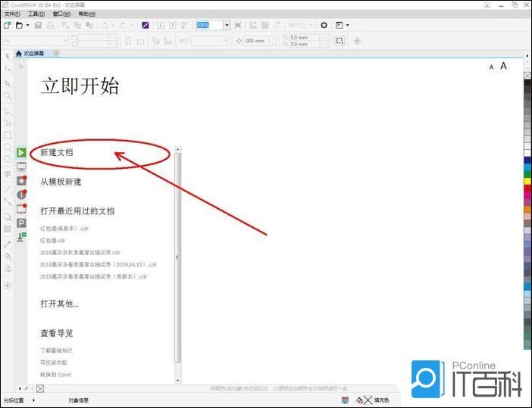
Task: Select the Get More download icon
Action: click(x=21, y=237)
